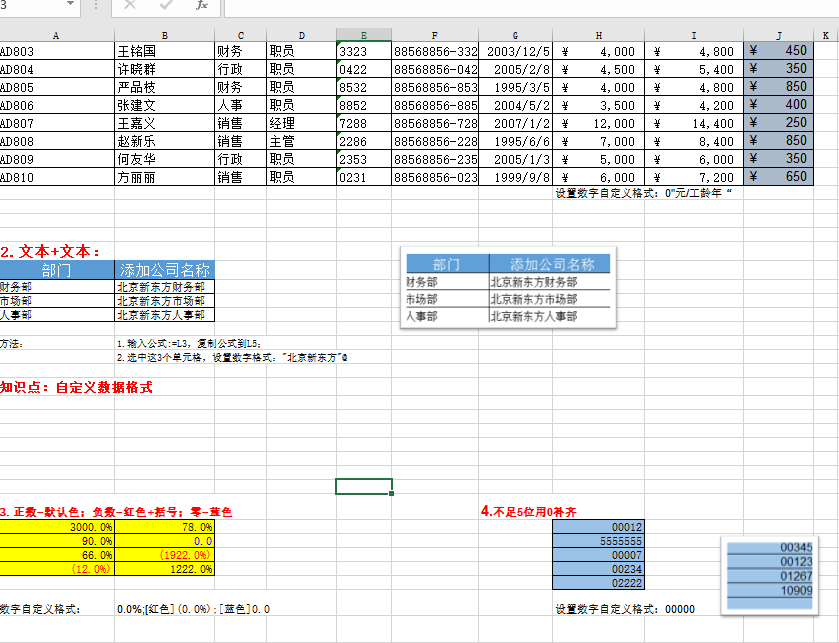Click header cell 添加公司名称 in left table

point(164,270)
